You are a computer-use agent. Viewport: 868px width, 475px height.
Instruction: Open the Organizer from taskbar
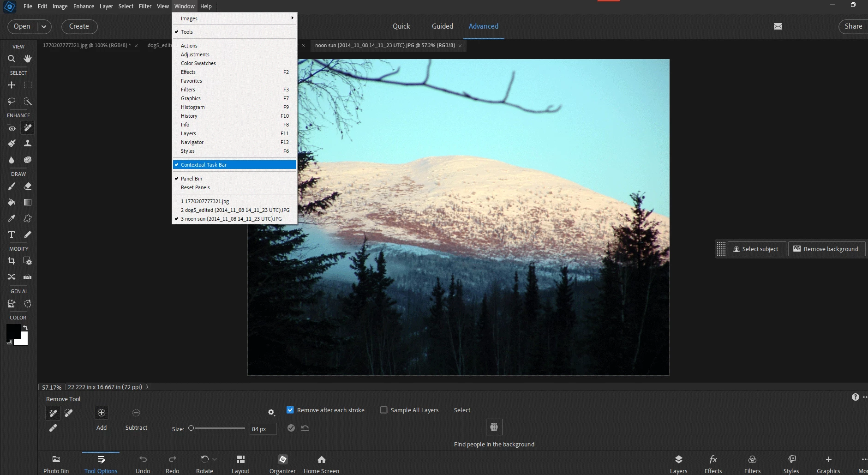(x=282, y=463)
